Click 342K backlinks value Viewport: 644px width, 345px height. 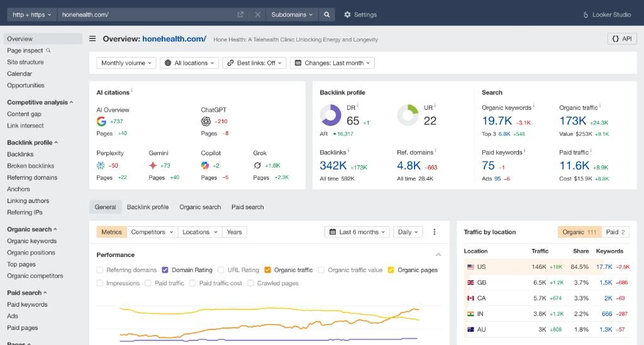(333, 165)
